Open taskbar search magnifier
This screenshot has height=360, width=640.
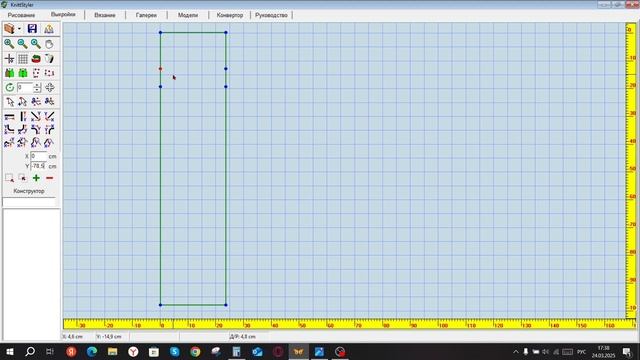pos(30,352)
